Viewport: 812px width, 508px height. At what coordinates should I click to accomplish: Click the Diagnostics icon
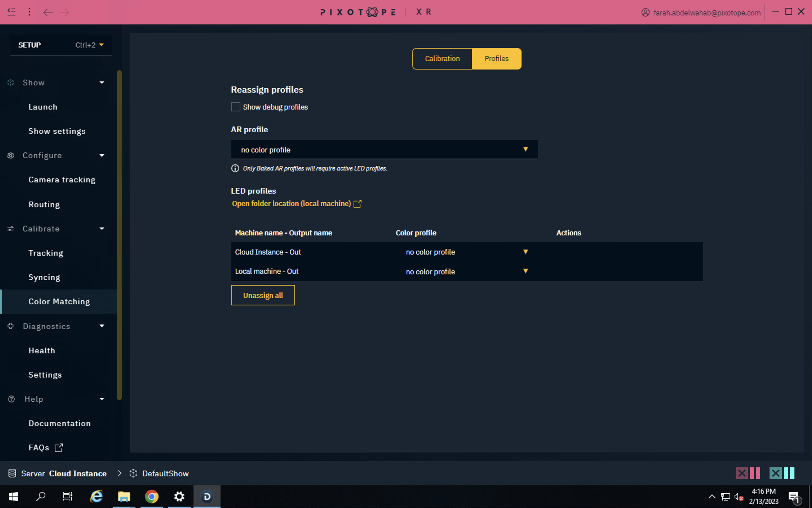coord(11,326)
